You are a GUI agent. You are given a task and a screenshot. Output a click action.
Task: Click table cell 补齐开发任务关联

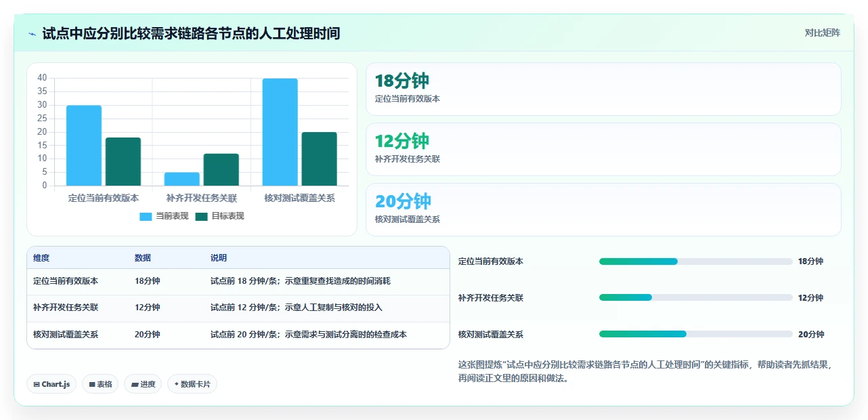point(66,308)
